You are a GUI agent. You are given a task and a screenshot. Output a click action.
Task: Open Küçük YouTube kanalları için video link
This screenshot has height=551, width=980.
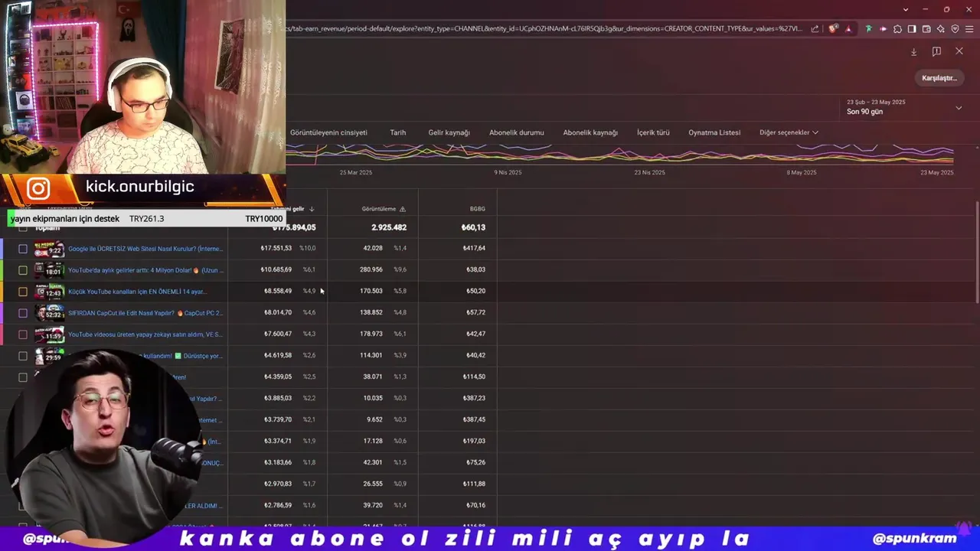(x=137, y=292)
